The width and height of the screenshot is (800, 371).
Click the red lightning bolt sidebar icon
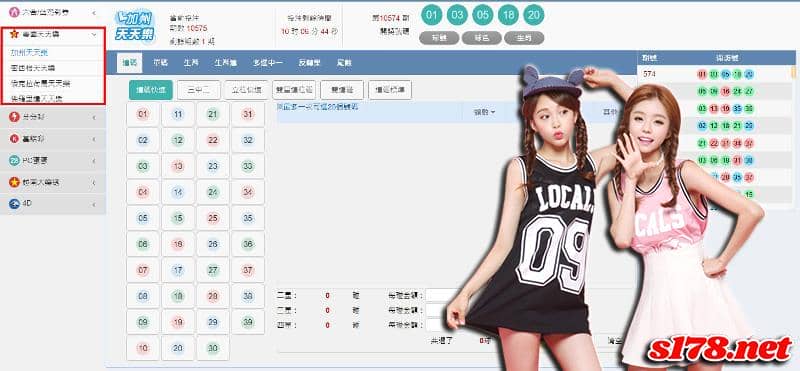[x=14, y=117]
